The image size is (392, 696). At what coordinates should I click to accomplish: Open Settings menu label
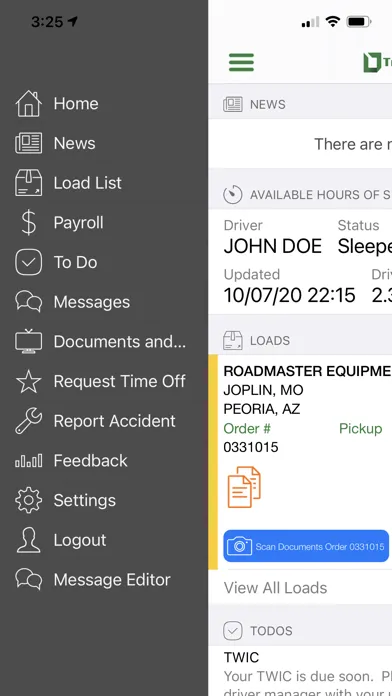point(85,500)
